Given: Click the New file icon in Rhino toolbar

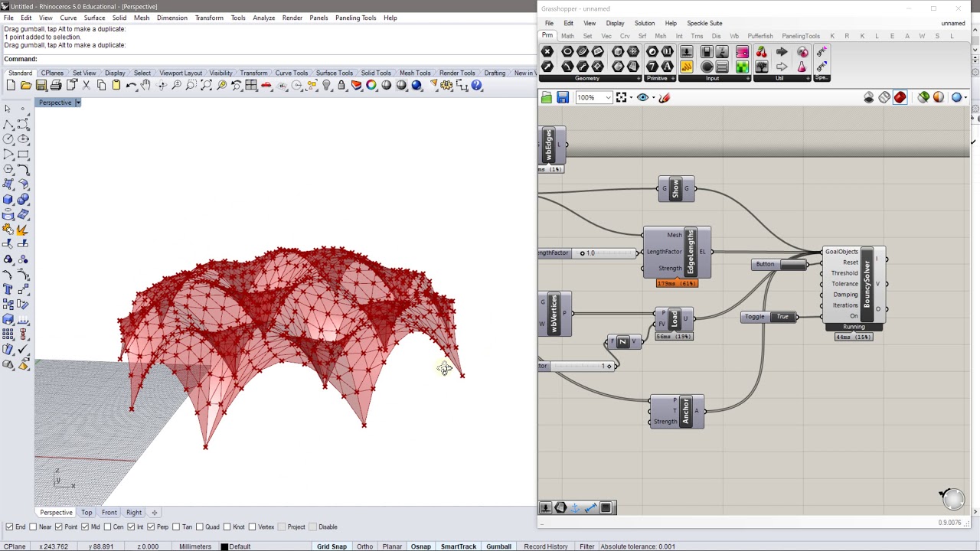Looking at the screenshot, I should [x=11, y=86].
